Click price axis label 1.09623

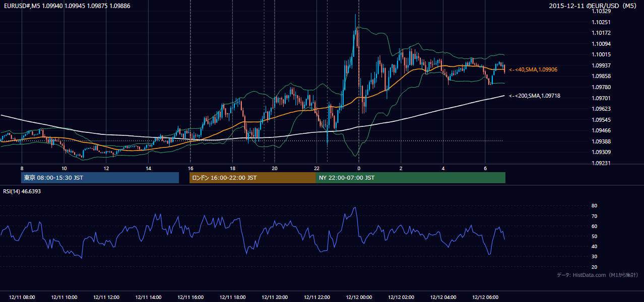[602, 109]
